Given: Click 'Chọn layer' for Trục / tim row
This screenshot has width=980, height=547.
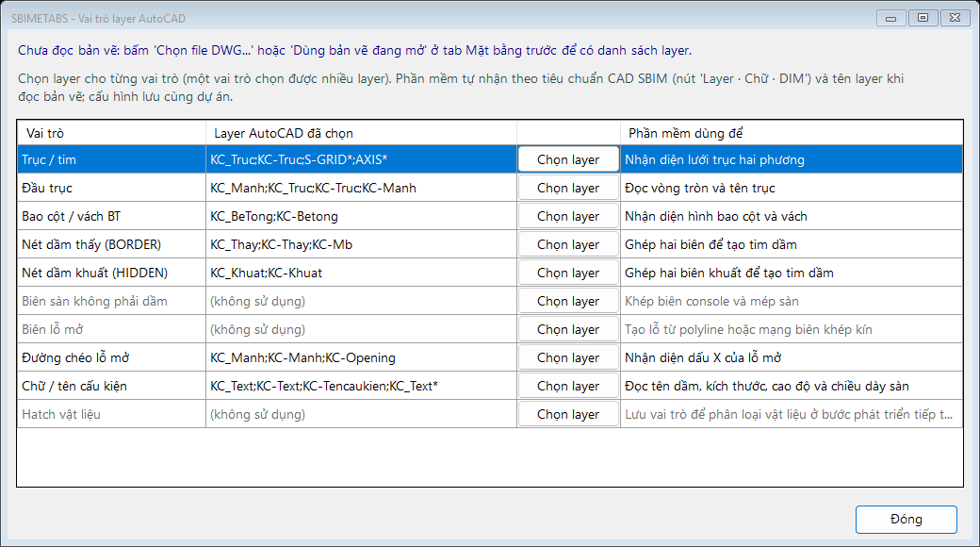Looking at the screenshot, I should [568, 159].
